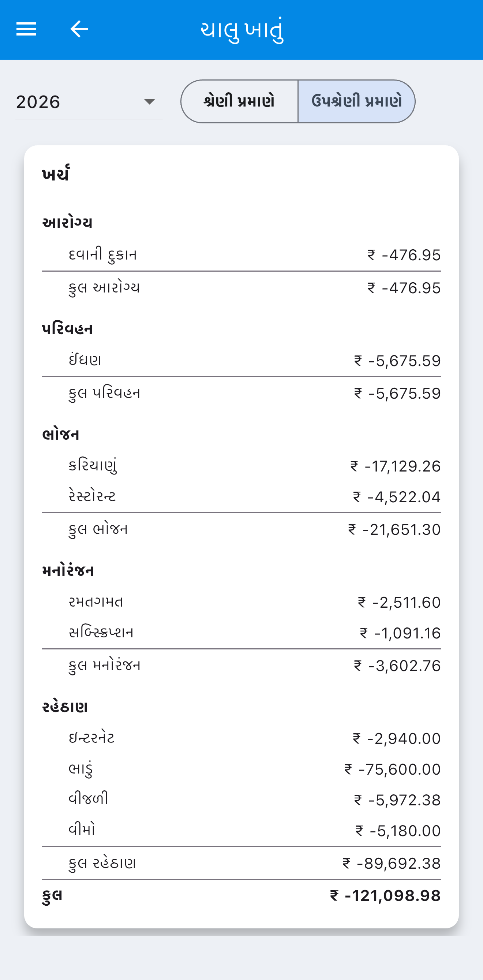The image size is (483, 980).
Task: Switch to શ્રેણી પ્રમાણે view
Action: (239, 101)
